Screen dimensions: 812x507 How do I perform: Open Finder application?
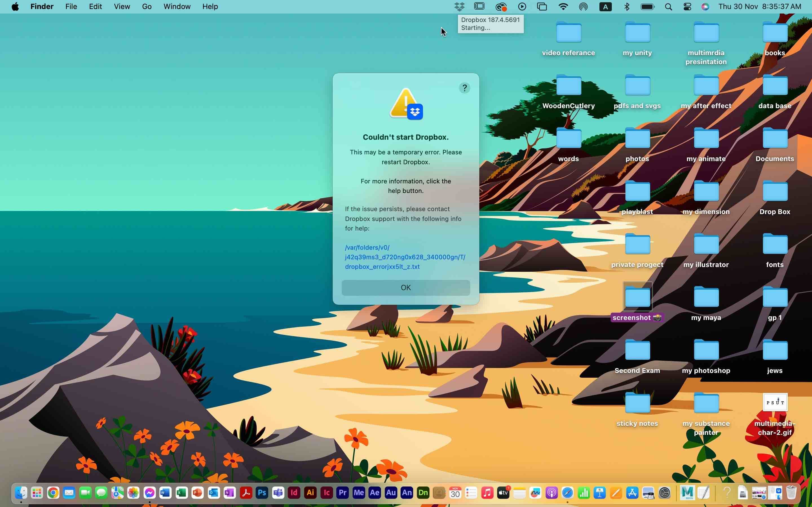pos(21,492)
